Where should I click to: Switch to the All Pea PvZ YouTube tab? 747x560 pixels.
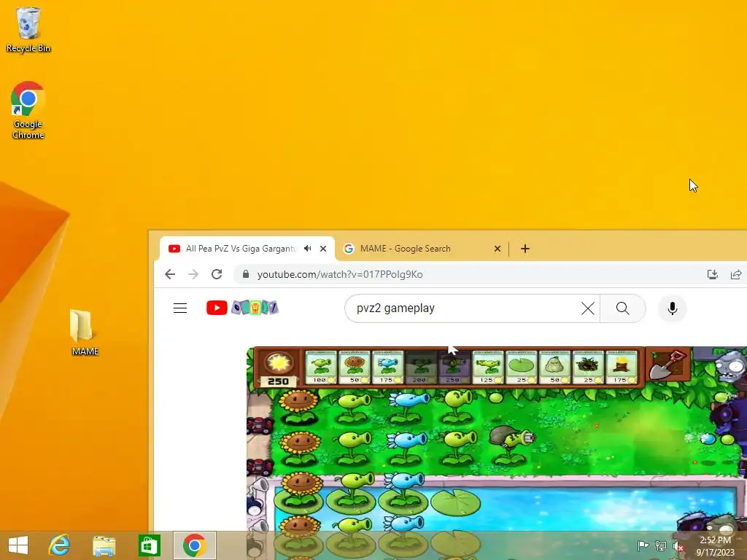[241, 249]
